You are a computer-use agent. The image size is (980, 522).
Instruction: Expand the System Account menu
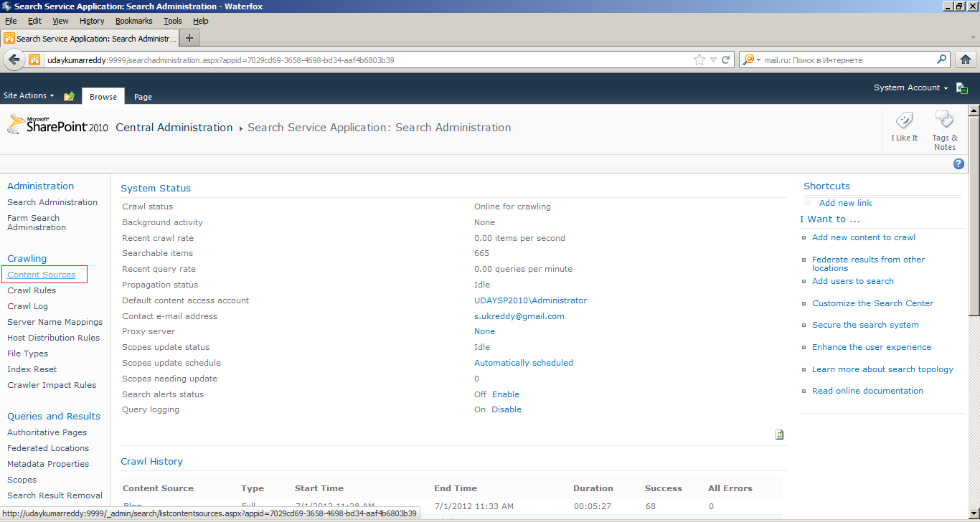tap(910, 87)
